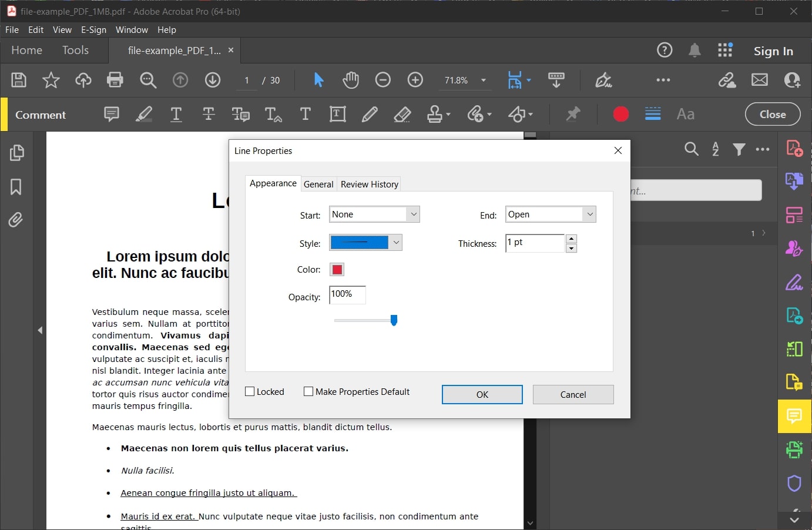812x530 pixels.
Task: Select the hand panning tool
Action: pos(351,80)
